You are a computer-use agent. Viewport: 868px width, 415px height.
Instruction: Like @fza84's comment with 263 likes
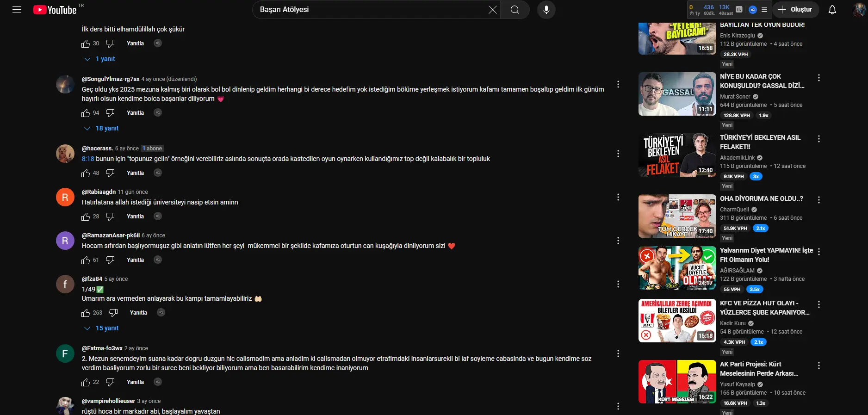86,313
